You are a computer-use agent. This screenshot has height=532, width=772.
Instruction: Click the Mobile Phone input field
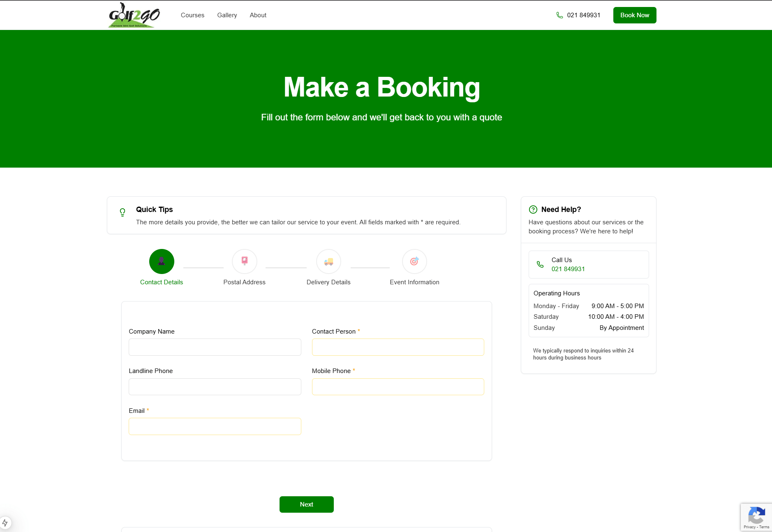(x=398, y=387)
